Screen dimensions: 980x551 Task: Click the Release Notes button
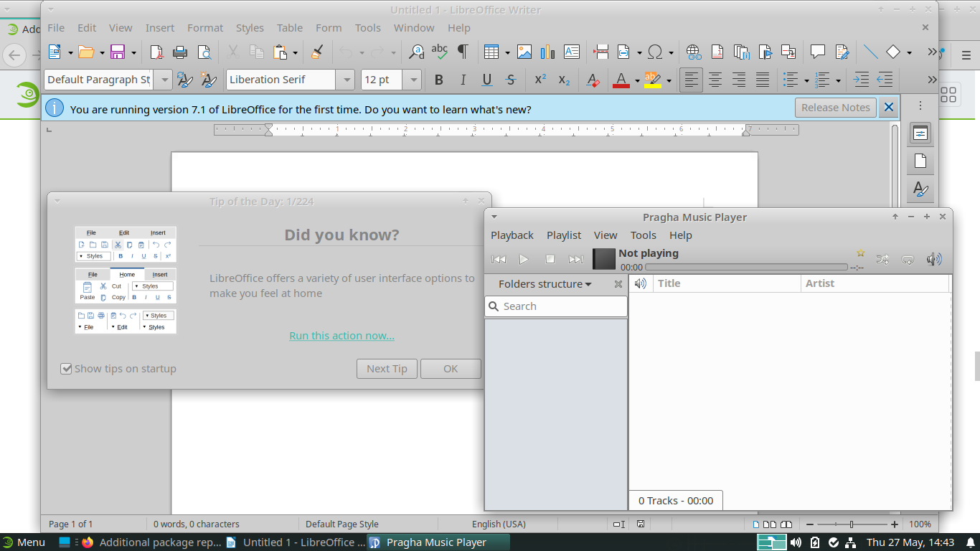point(836,108)
